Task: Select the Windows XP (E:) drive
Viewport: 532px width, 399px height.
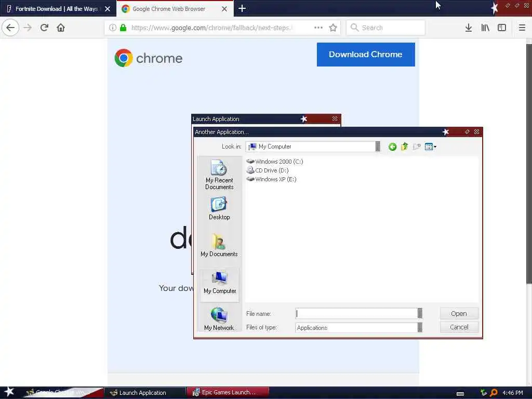Action: (x=271, y=179)
